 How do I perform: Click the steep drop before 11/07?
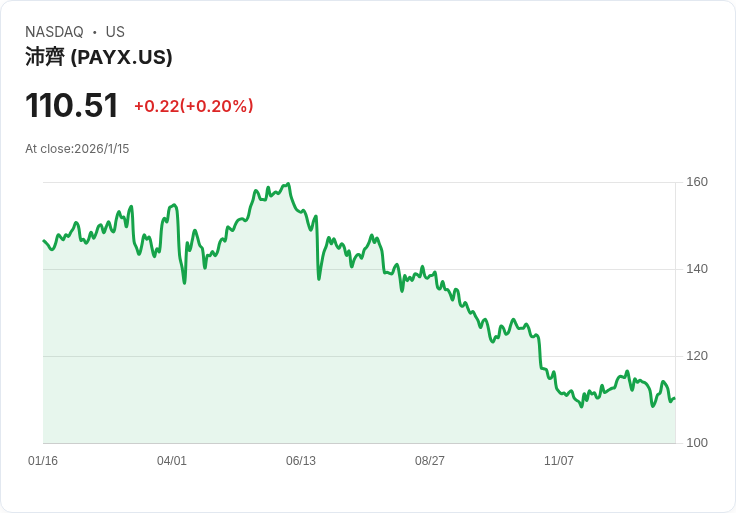[540, 352]
